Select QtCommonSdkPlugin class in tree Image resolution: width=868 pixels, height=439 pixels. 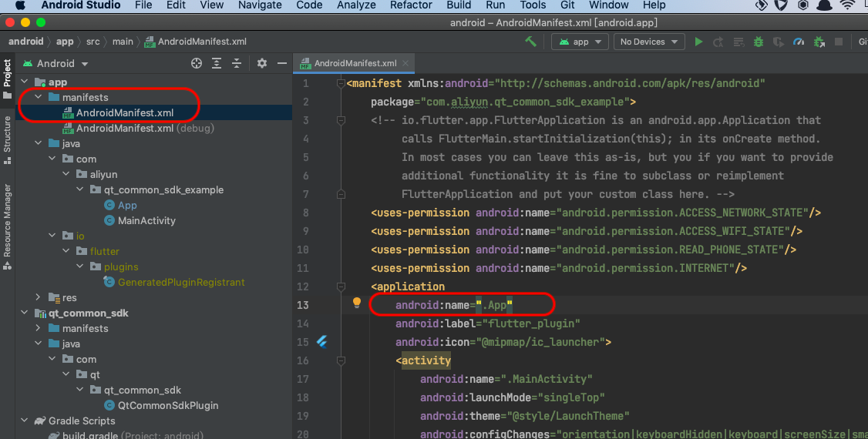point(168,405)
